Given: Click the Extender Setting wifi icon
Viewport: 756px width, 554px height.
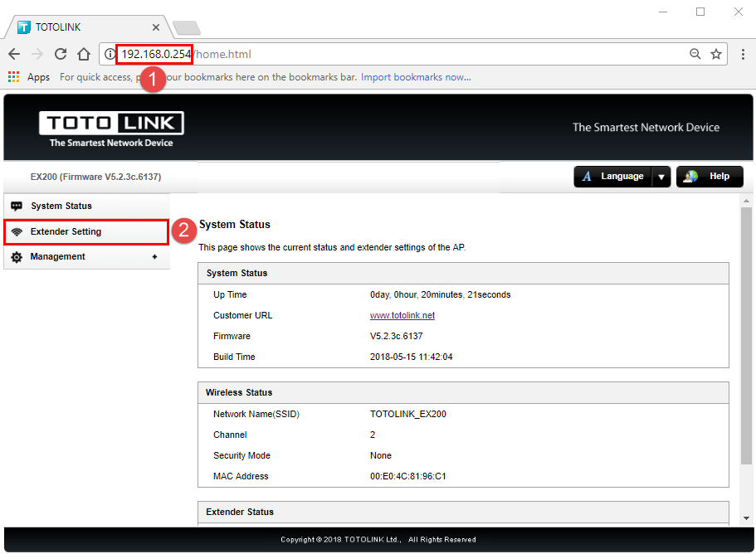Looking at the screenshot, I should [x=17, y=231].
